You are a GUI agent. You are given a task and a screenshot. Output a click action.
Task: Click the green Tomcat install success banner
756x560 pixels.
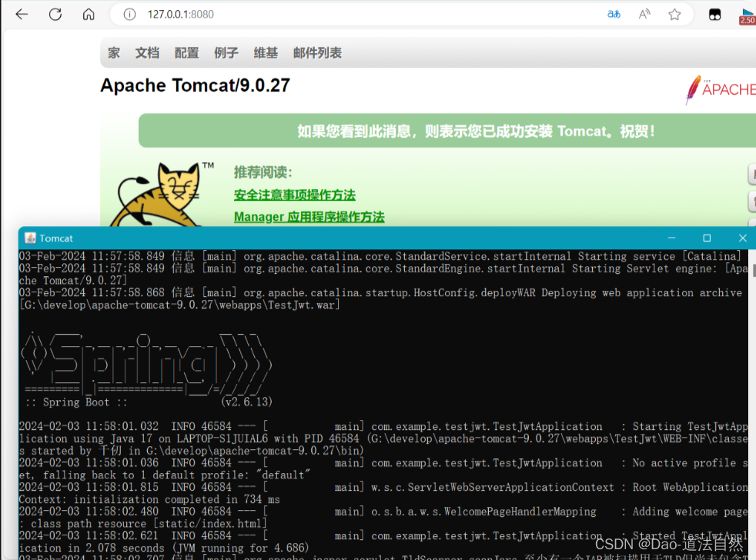point(447,131)
